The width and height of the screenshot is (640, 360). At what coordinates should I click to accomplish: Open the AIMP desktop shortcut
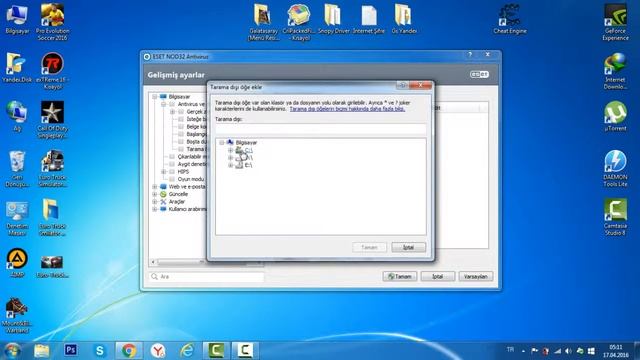click(x=17, y=262)
